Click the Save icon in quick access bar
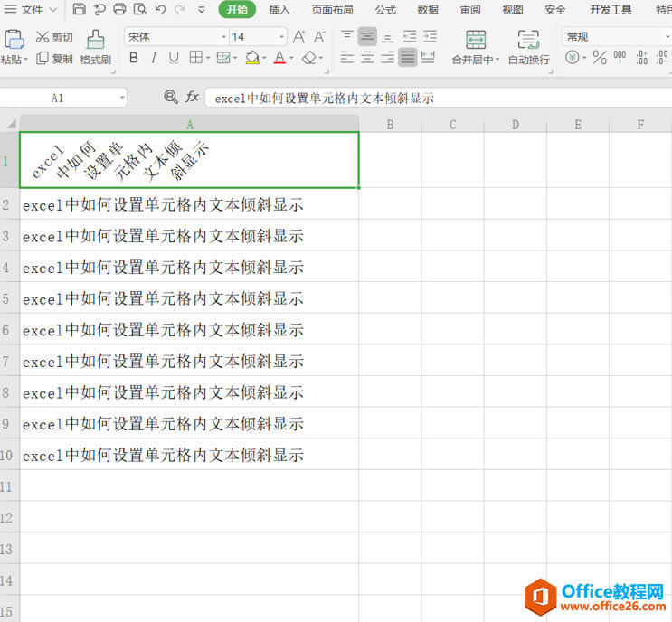The image size is (672, 622). tap(79, 9)
